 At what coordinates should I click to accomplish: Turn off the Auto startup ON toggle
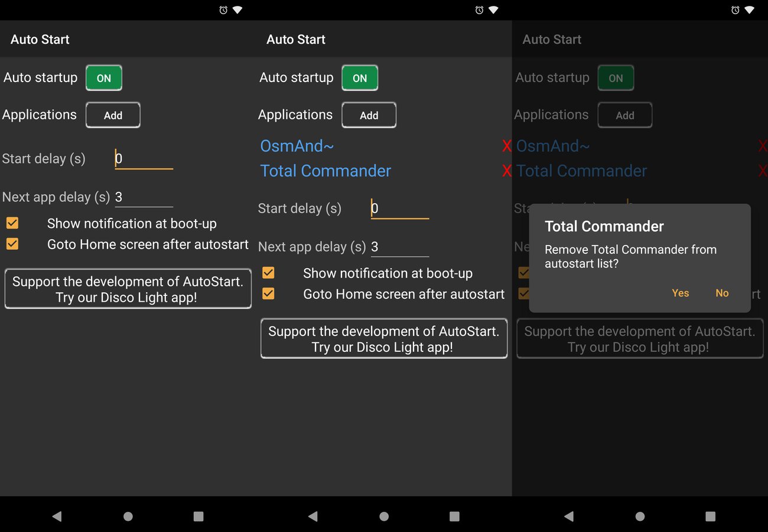click(x=360, y=77)
